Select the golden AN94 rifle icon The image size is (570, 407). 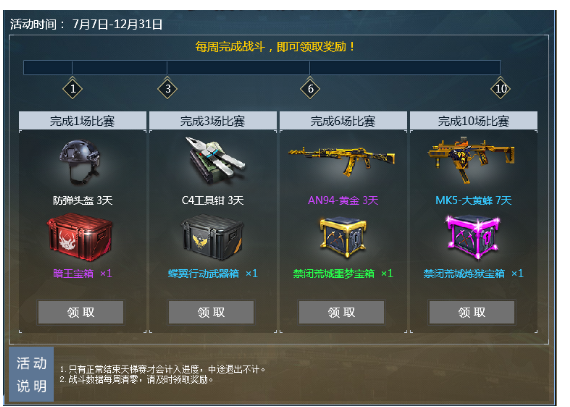342,160
